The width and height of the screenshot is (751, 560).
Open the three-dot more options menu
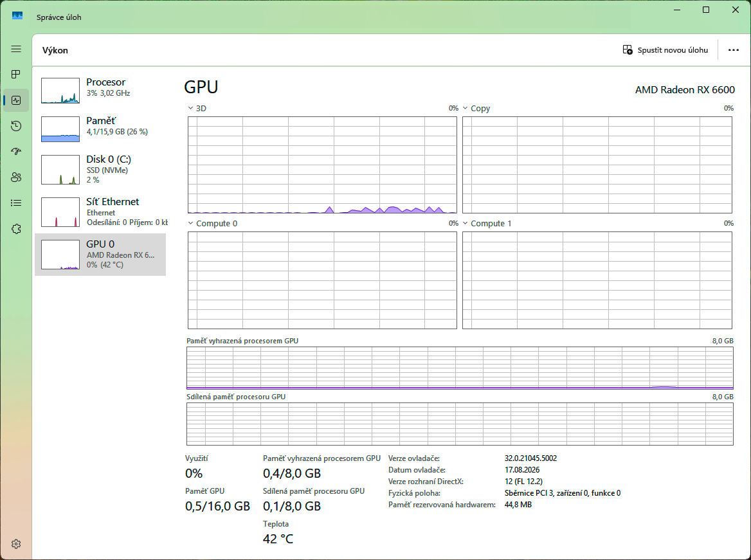click(733, 50)
